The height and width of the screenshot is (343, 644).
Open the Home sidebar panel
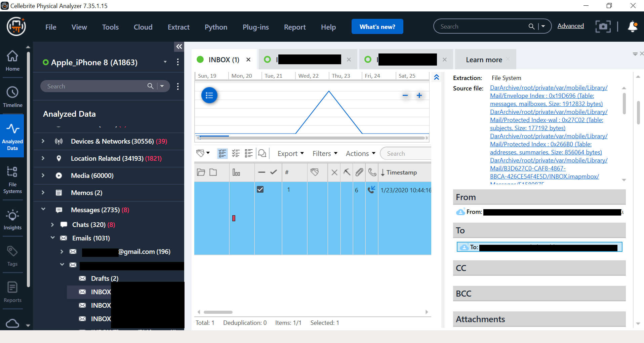coord(12,61)
